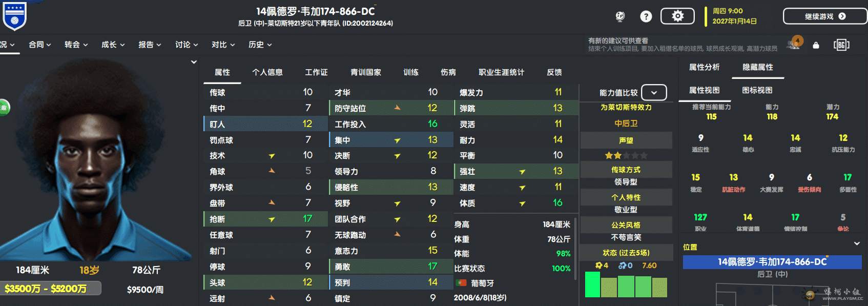Click the 为莱切斯特效力 link

tap(626, 107)
